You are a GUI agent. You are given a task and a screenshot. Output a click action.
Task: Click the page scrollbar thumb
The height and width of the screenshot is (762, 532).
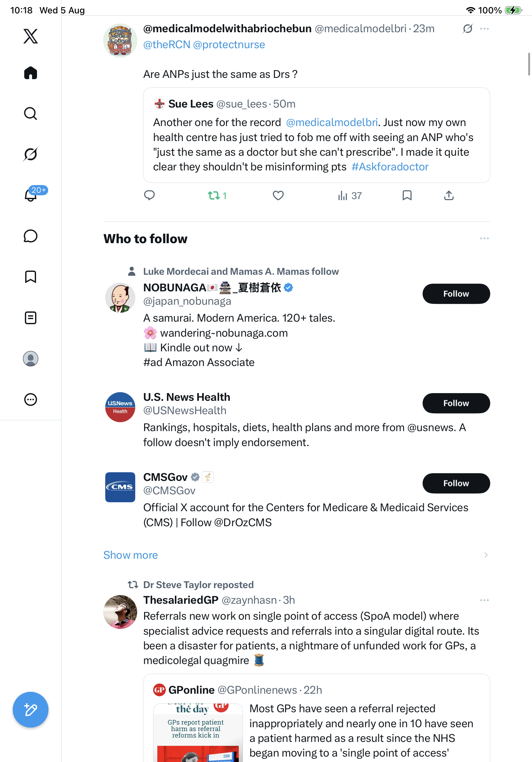529,64
